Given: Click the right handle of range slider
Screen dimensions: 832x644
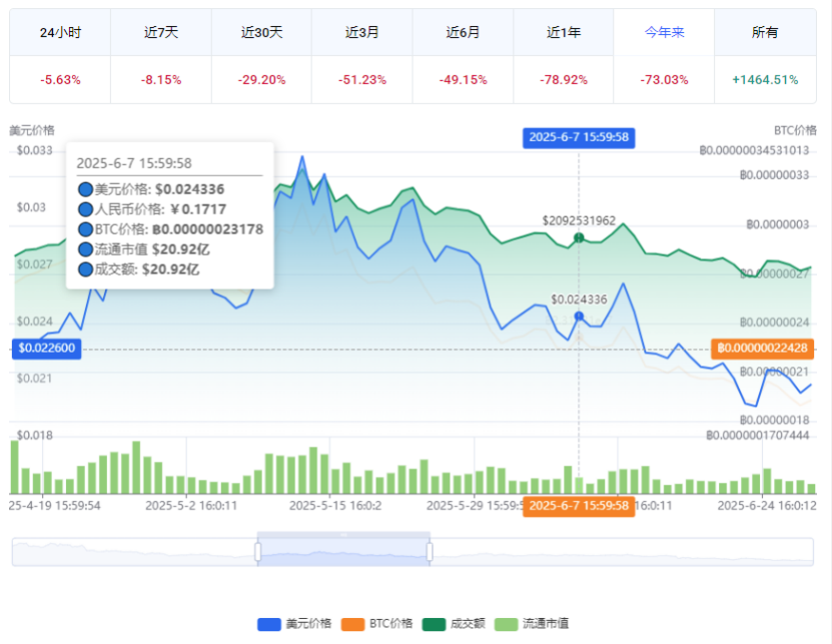Looking at the screenshot, I should pos(429,551).
